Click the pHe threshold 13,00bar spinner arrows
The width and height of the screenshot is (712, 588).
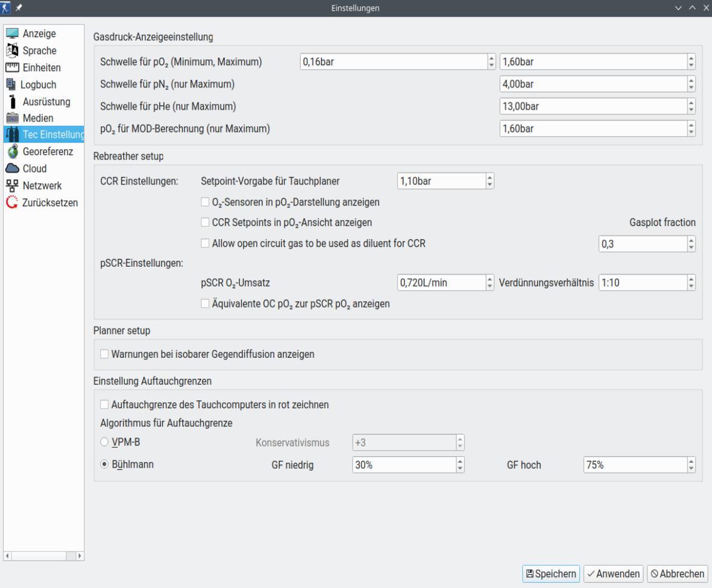691,107
